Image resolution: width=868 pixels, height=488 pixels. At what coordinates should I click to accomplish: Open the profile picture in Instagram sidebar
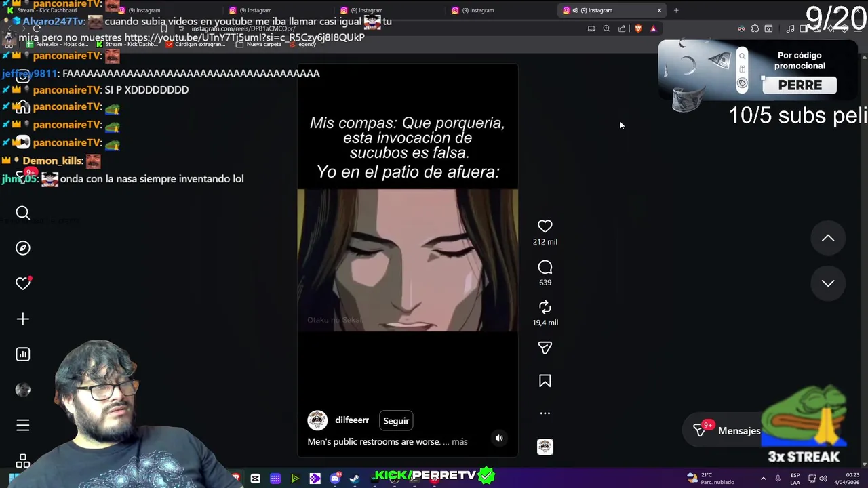[x=22, y=390]
